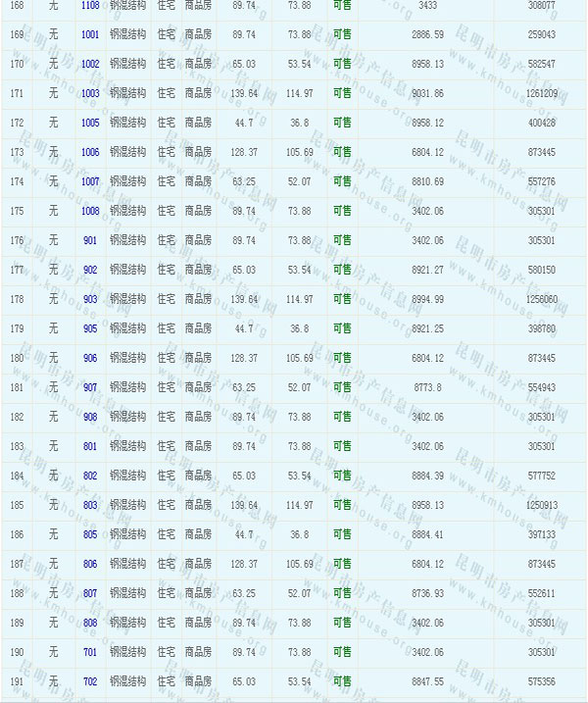Click room 801 link
The height and width of the screenshot is (703, 588).
[90, 447]
